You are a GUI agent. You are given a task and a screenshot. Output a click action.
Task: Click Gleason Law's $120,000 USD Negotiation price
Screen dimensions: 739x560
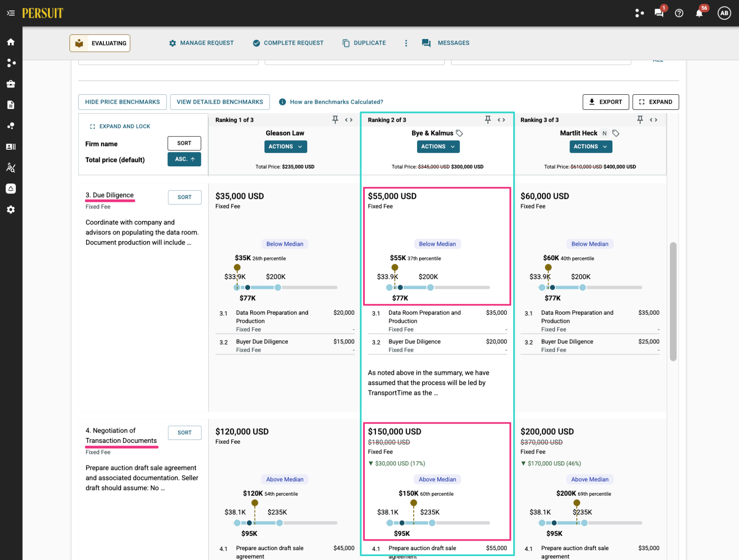pyautogui.click(x=242, y=432)
